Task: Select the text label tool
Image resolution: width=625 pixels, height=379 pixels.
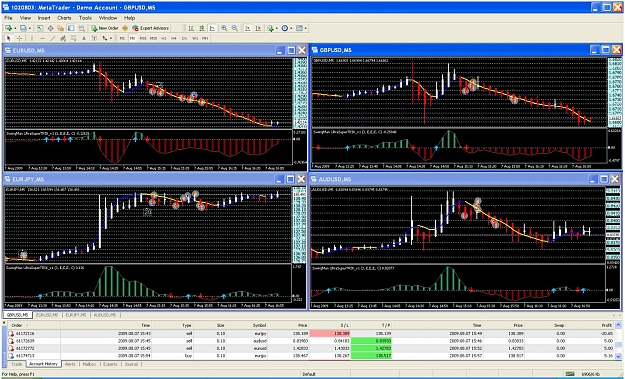Action: pyautogui.click(x=94, y=38)
